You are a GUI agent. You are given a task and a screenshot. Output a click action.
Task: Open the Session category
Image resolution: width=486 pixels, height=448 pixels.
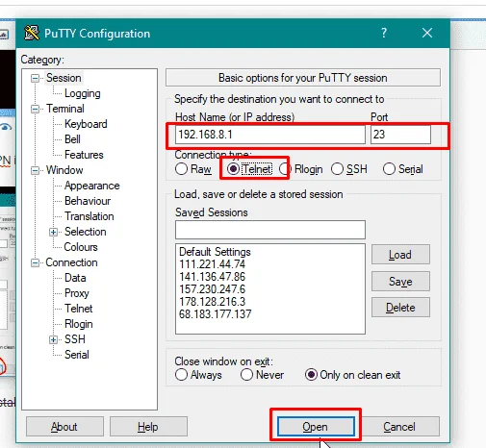(x=64, y=78)
